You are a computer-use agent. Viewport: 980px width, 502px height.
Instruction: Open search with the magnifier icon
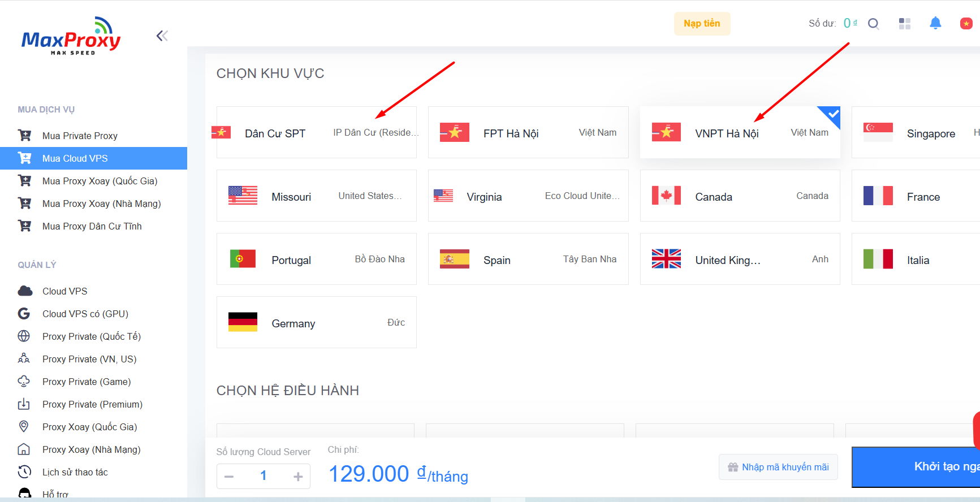point(874,24)
